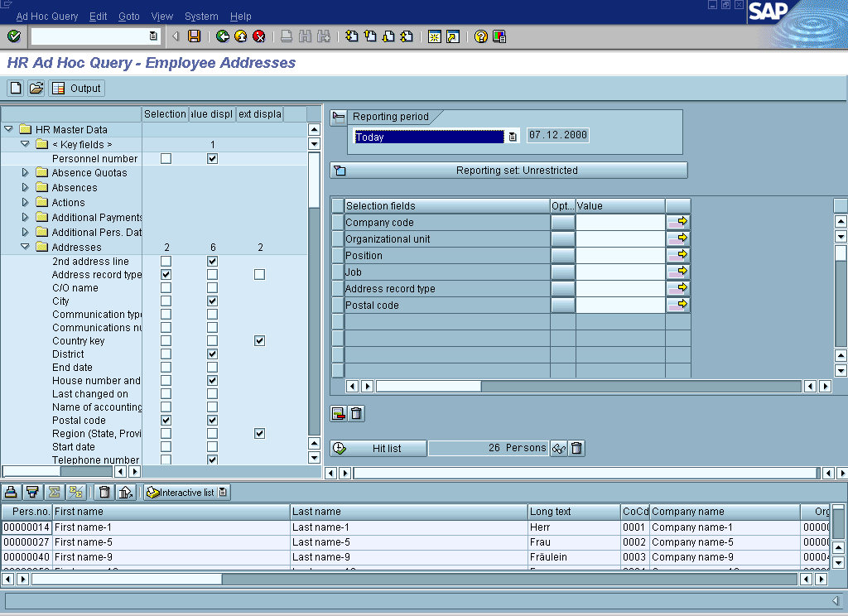This screenshot has width=848, height=616.
Task: Uncheck text display checkbox for Country key
Action: pos(259,341)
